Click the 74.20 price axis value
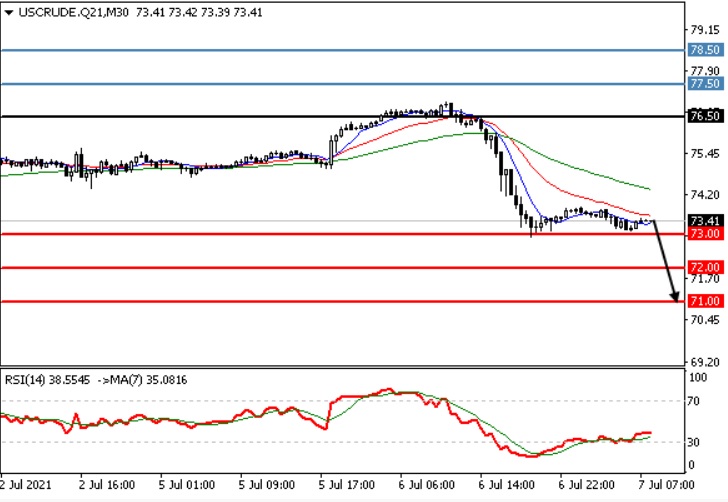Image resolution: width=728 pixels, height=502 pixels. [705, 195]
